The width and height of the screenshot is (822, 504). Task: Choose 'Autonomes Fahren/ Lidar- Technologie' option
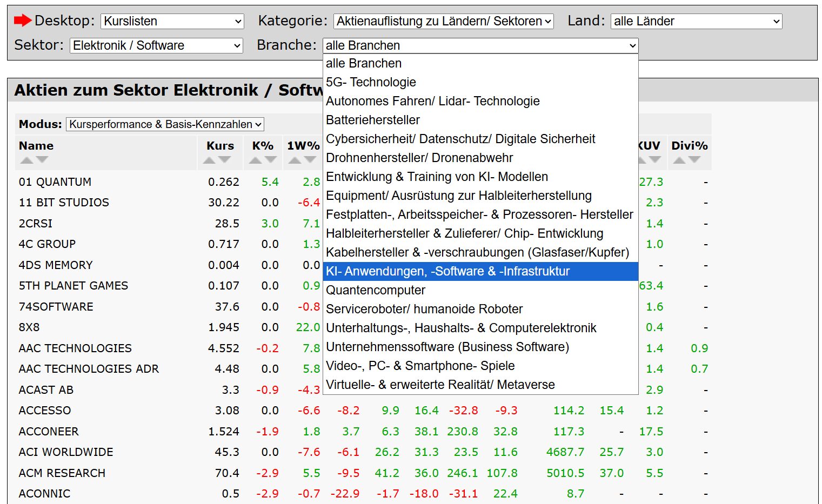(480, 101)
